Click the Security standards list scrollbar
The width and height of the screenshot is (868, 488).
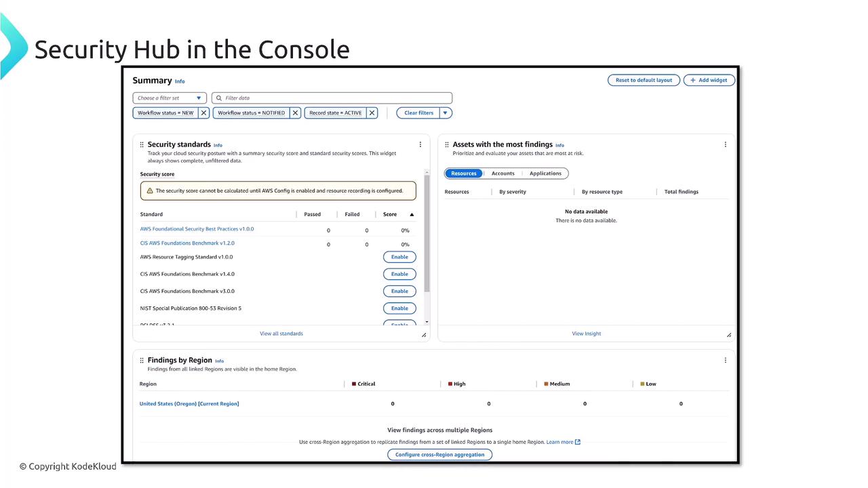tap(427, 234)
